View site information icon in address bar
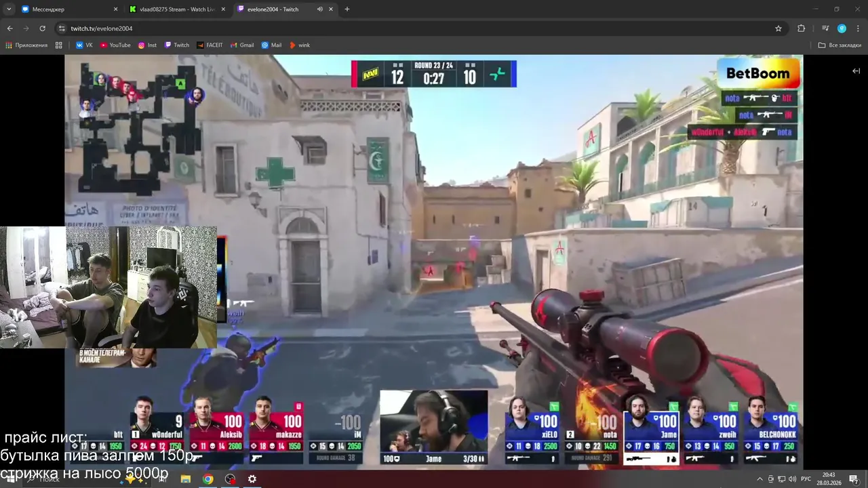868x488 pixels. [62, 28]
